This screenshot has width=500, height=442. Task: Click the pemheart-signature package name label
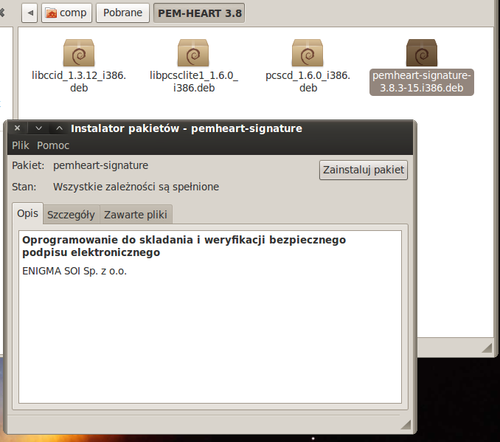click(x=101, y=166)
